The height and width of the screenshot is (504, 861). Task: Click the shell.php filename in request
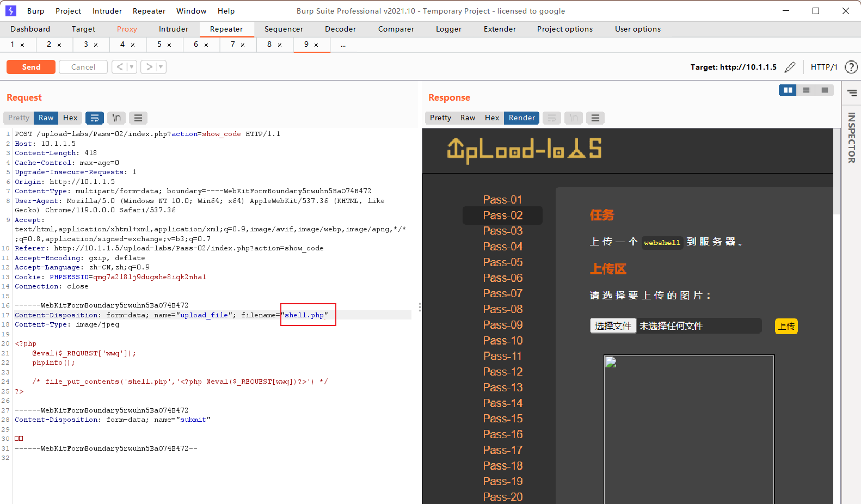(x=304, y=315)
